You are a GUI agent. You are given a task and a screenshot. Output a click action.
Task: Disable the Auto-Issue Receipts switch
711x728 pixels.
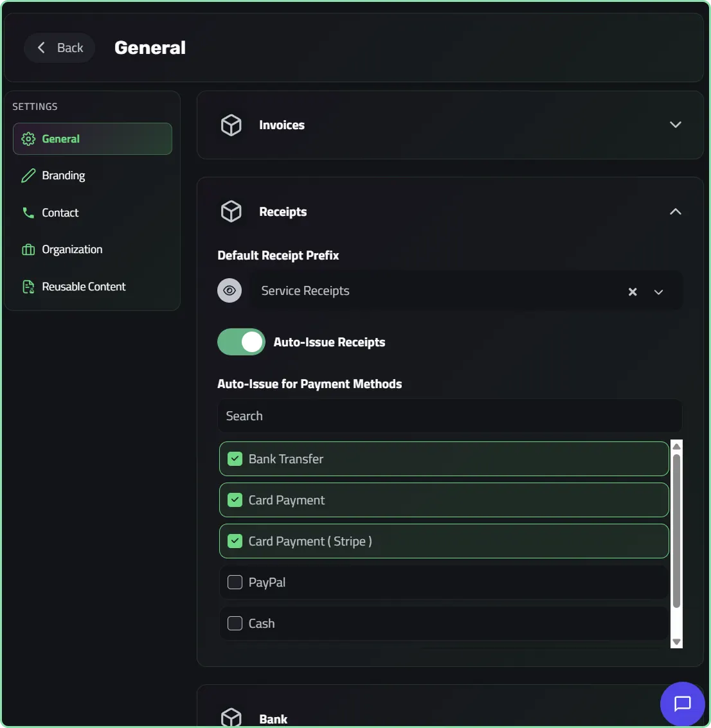pos(241,342)
